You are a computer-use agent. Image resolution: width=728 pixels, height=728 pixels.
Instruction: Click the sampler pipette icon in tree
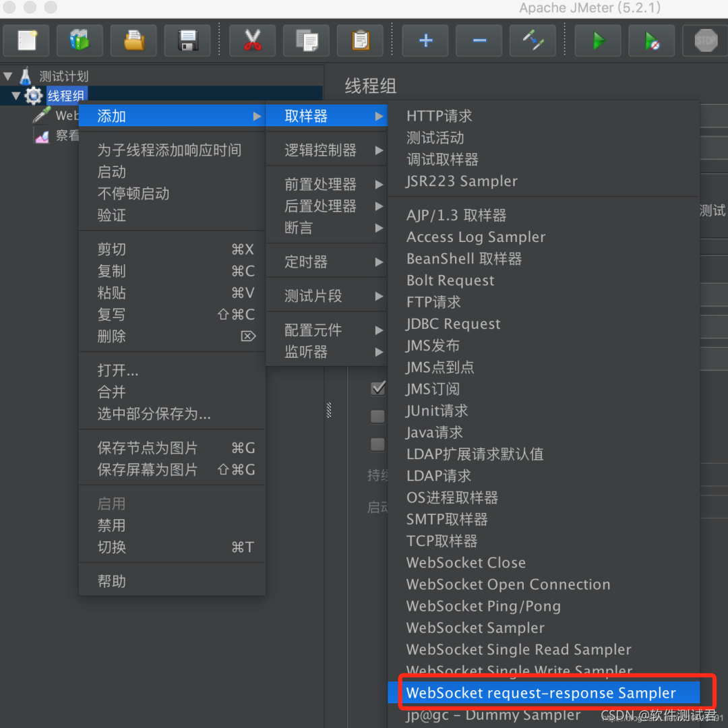click(x=41, y=115)
